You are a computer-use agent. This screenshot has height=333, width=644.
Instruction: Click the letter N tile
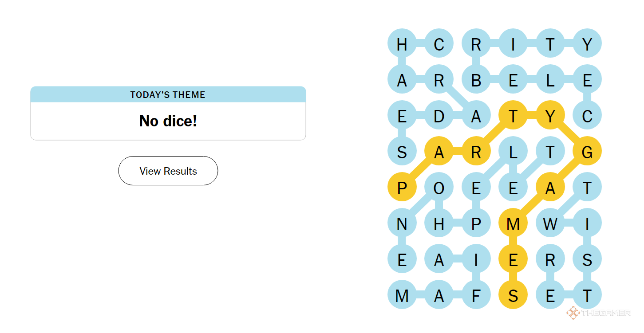(402, 223)
